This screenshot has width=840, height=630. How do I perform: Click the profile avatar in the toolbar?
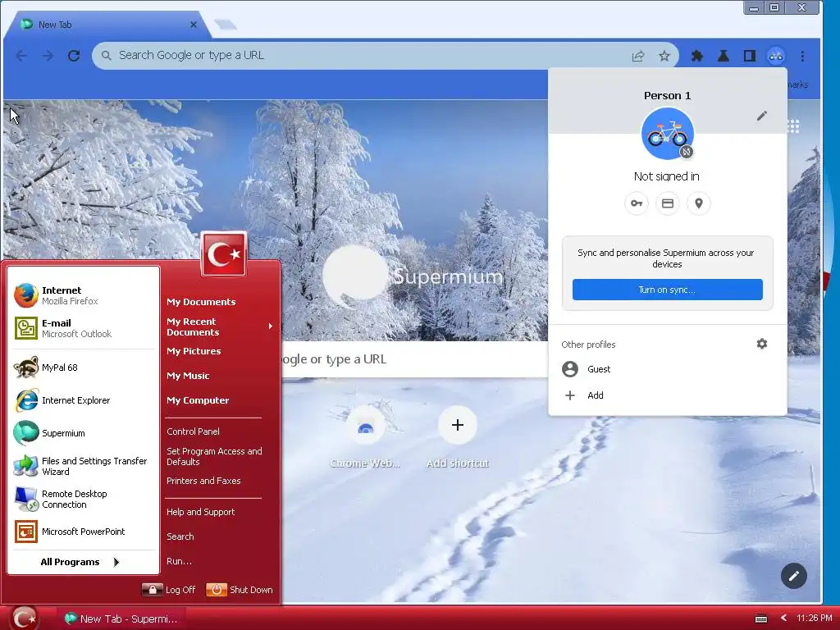pos(776,56)
